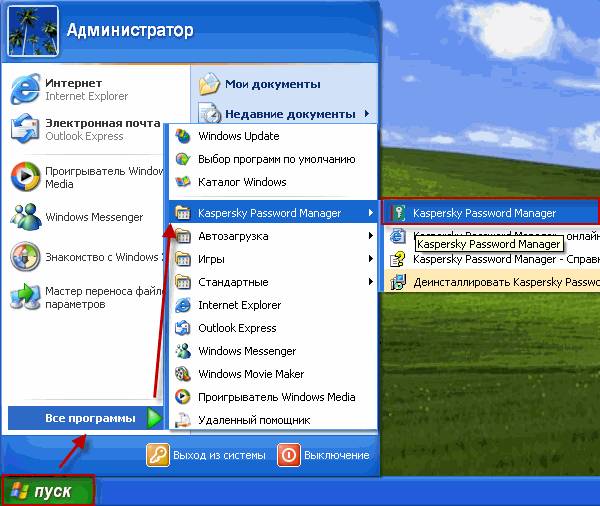Click the Администратор palm tree user picture
Image resolution: width=600 pixels, height=506 pixels.
tap(33, 31)
